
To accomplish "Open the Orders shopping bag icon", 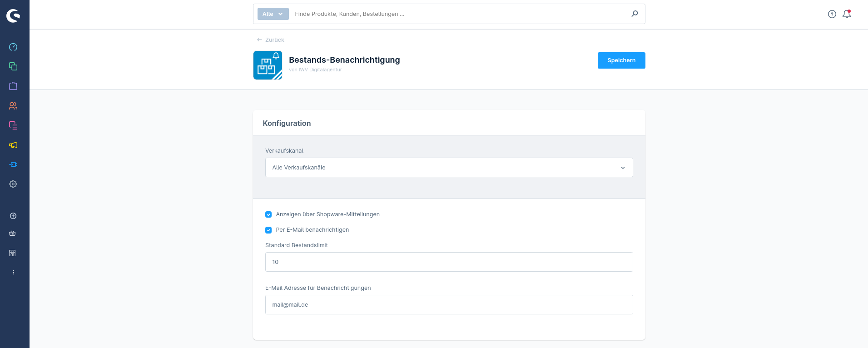I will point(13,86).
